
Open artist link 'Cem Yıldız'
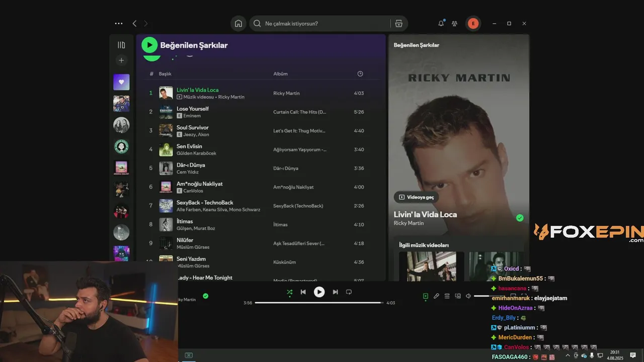pos(188,172)
